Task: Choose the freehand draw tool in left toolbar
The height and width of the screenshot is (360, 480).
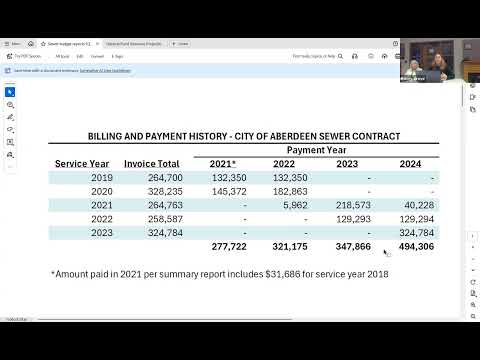Action: pos(10,130)
